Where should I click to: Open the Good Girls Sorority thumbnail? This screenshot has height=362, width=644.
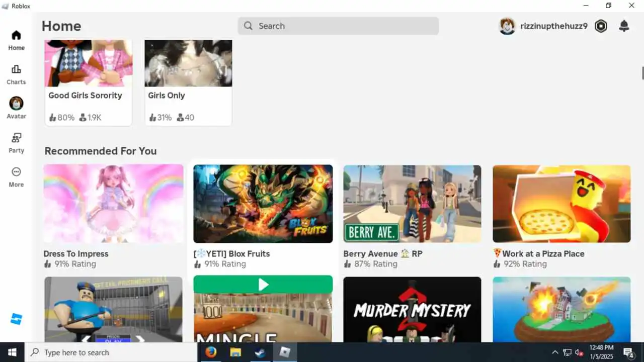(x=89, y=63)
